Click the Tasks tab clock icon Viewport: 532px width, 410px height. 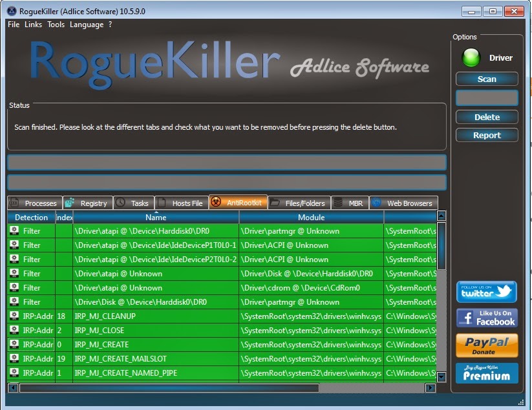tap(120, 203)
